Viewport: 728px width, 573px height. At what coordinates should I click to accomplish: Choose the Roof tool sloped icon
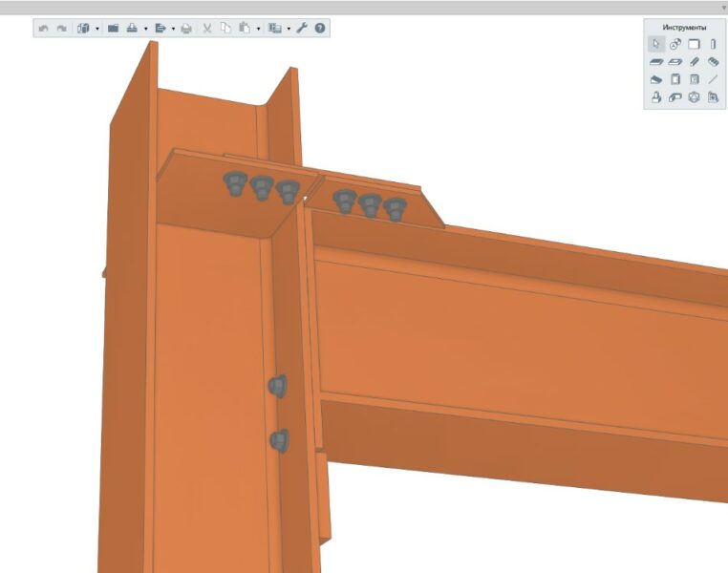pyautogui.click(x=656, y=79)
